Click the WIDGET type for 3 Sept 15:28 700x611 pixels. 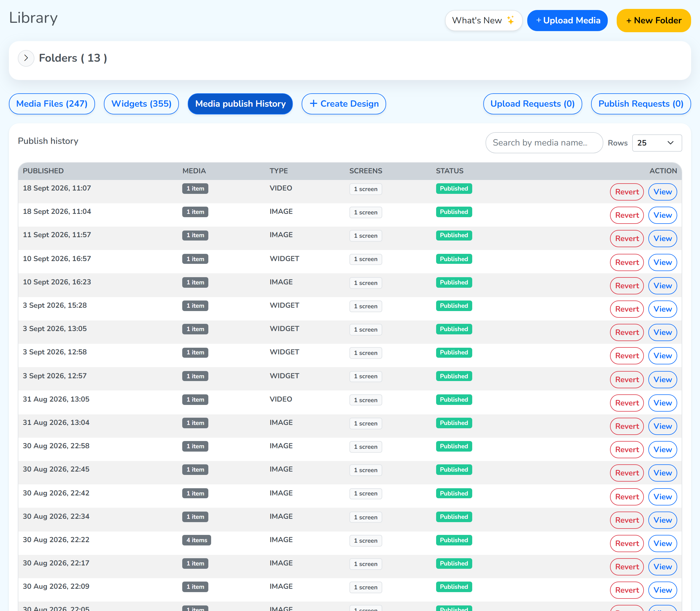(x=284, y=305)
